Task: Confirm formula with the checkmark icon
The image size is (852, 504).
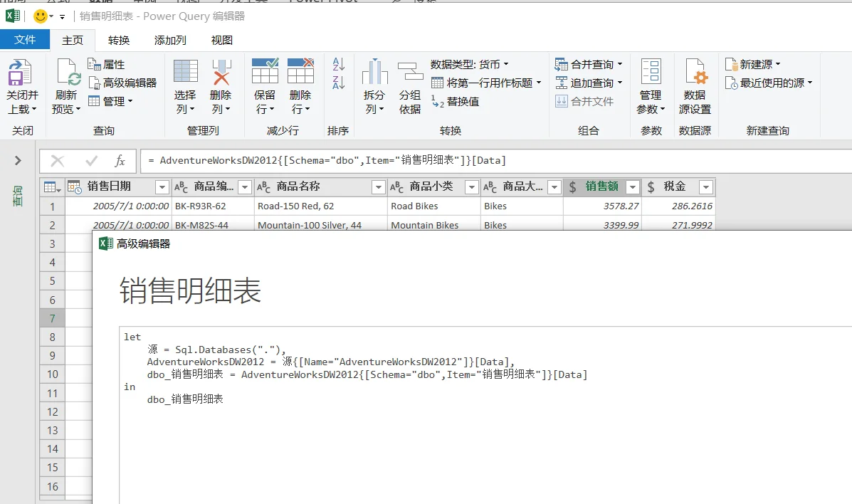Action: point(92,160)
